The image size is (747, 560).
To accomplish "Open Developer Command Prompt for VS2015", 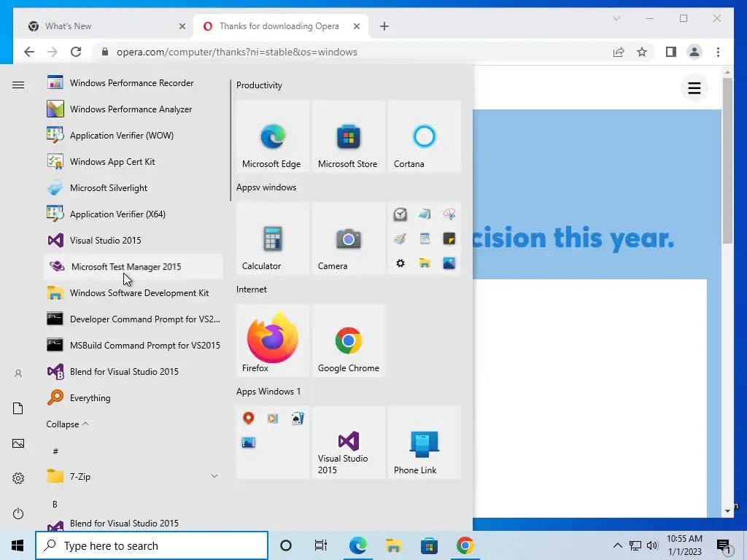I will point(133,319).
